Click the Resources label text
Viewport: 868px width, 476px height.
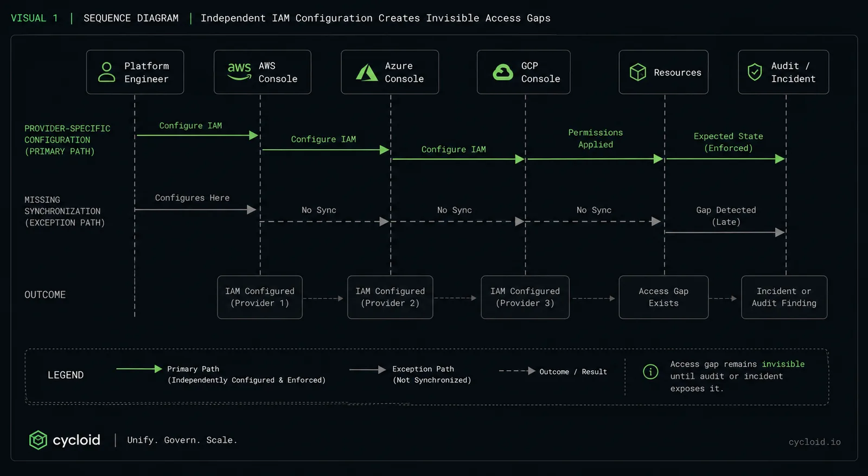coord(678,73)
